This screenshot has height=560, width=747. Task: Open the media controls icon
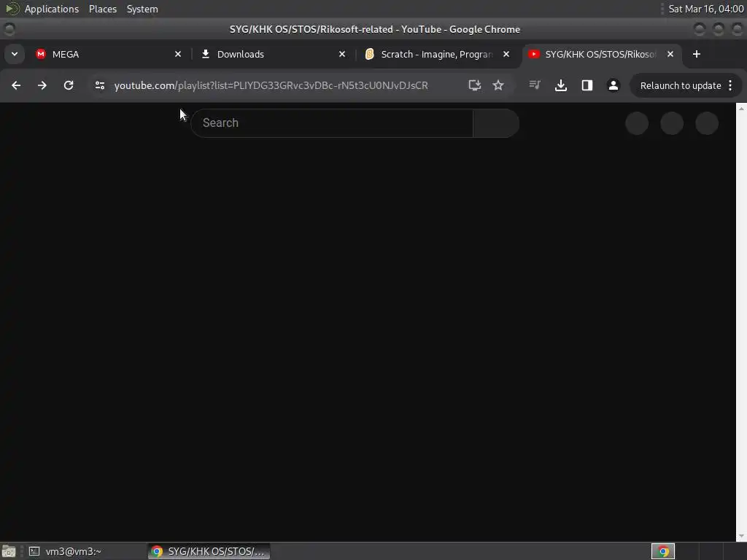[x=535, y=85]
